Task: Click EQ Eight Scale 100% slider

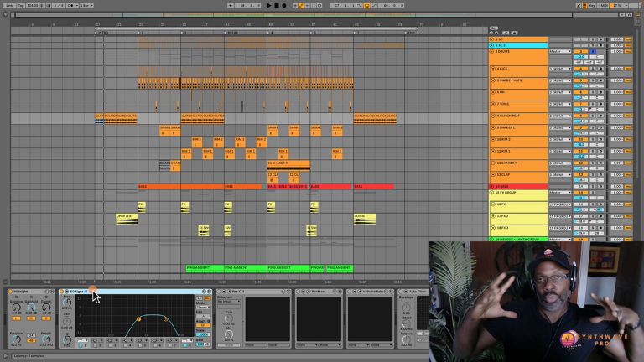Action: pyautogui.click(x=203, y=334)
